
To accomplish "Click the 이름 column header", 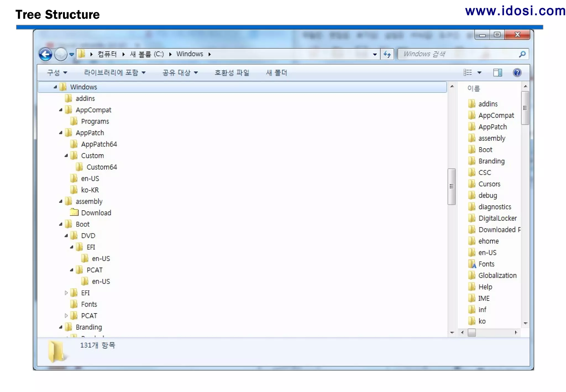I will pyautogui.click(x=474, y=88).
